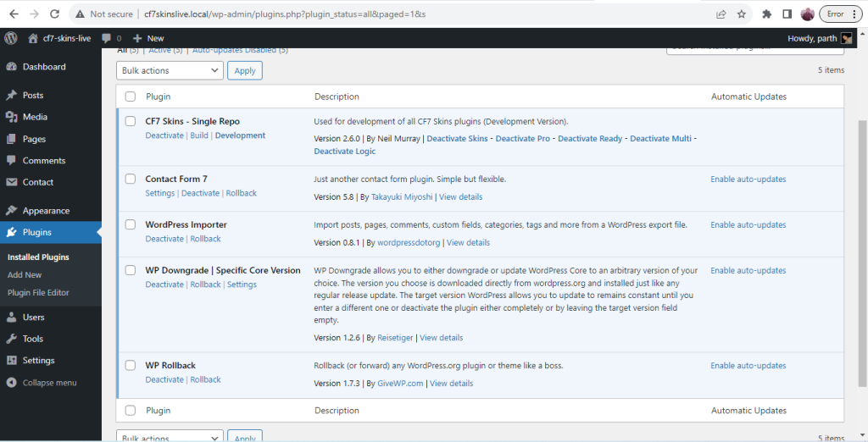This screenshot has height=442, width=868.
Task: Open the Add New submenu item
Action: 25,275
